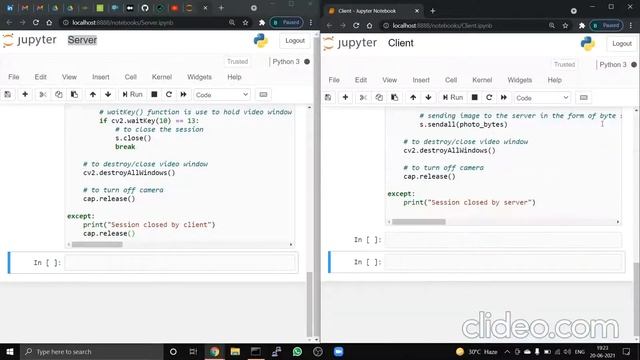Run the selected cell in the Client notebook
The width and height of the screenshot is (640, 360).
point(453,98)
